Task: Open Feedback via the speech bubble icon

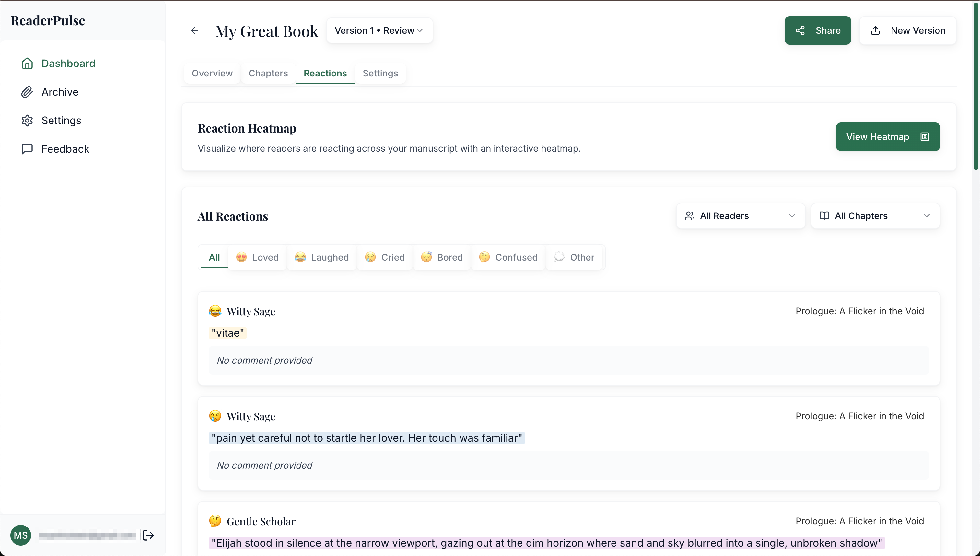Action: pos(27,149)
